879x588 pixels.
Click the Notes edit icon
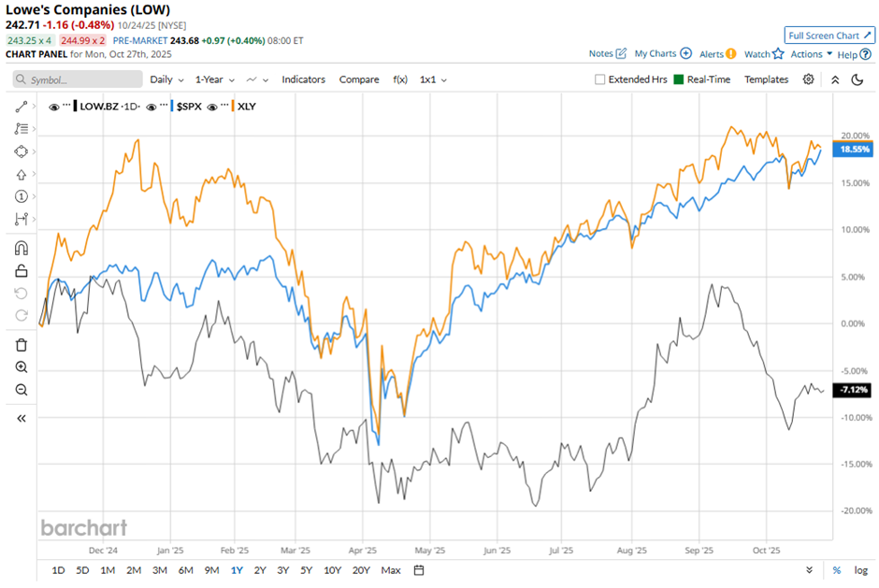[621, 53]
